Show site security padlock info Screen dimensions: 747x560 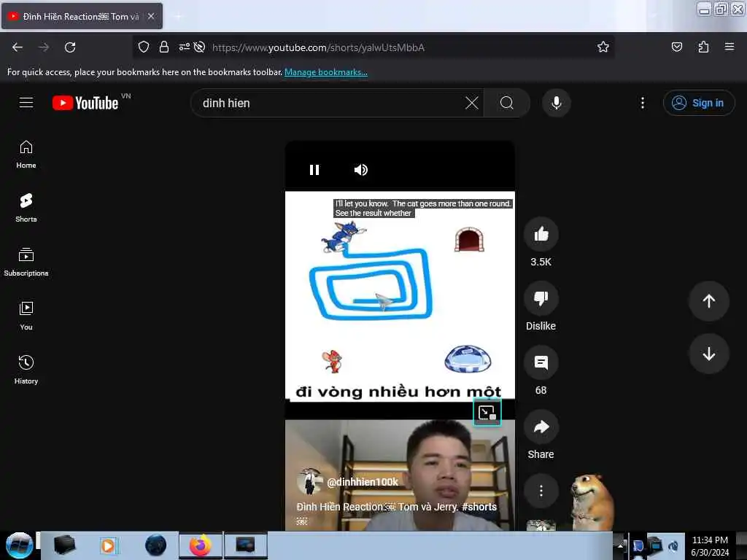click(x=164, y=47)
